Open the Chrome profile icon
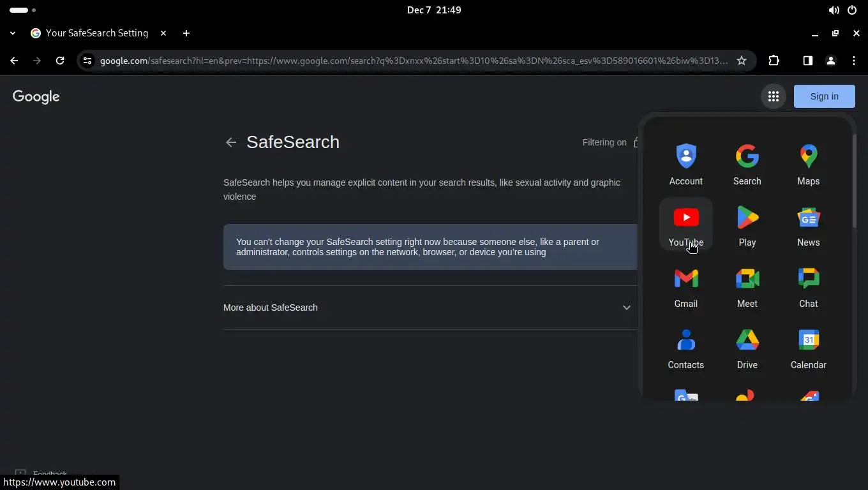 click(830, 61)
